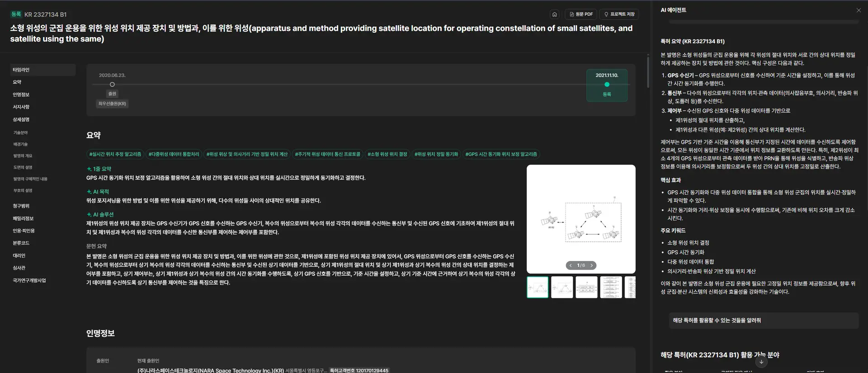Click tag #주기적 위성 데이터 통신 프로토콜

point(328,154)
